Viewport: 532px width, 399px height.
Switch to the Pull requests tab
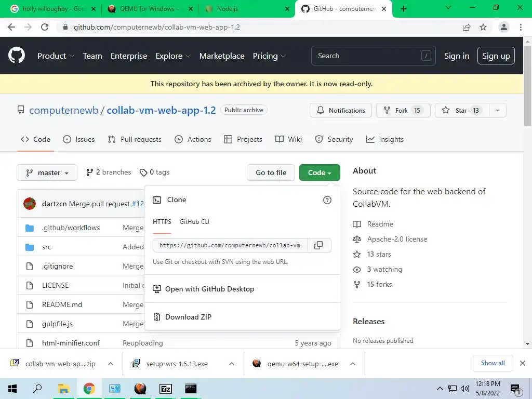coord(135,139)
